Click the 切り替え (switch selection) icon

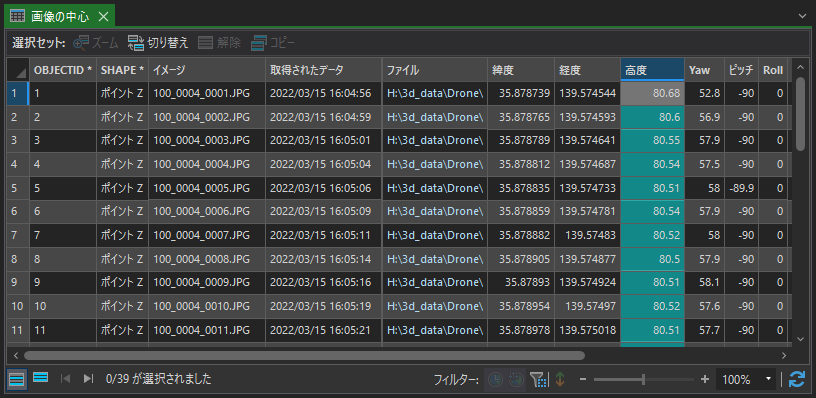135,43
